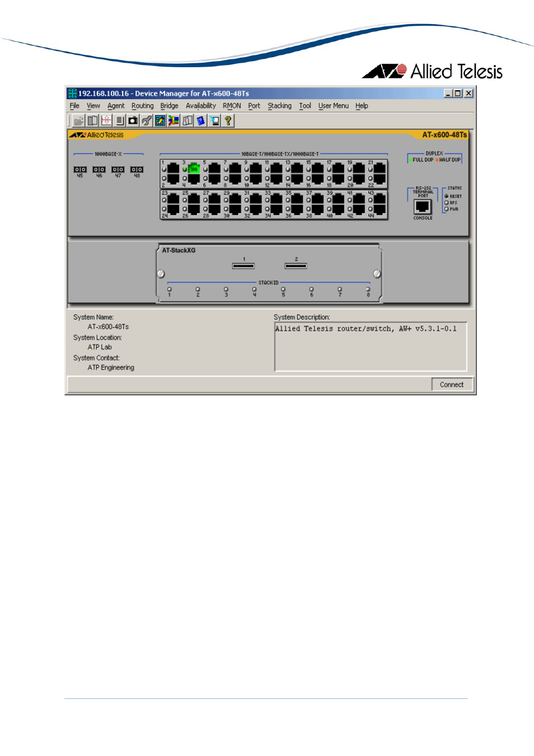Open the View menu
The width and height of the screenshot is (534, 756).
(x=93, y=106)
